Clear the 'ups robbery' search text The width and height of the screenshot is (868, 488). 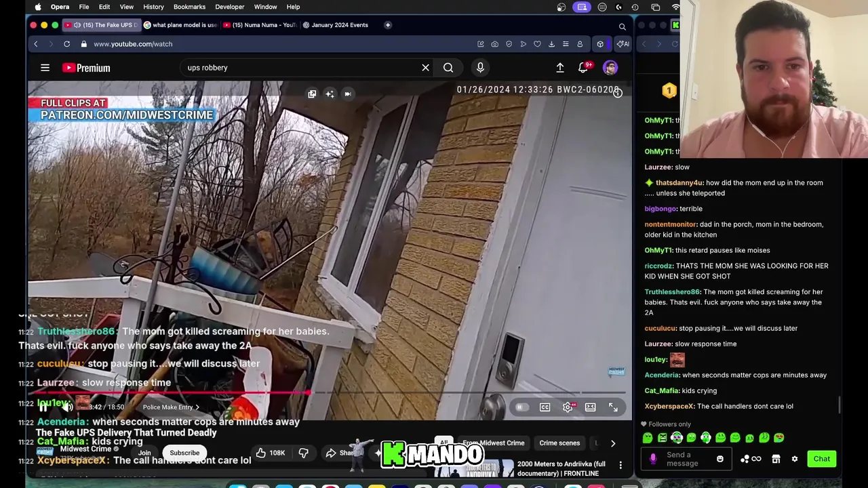[x=425, y=68]
